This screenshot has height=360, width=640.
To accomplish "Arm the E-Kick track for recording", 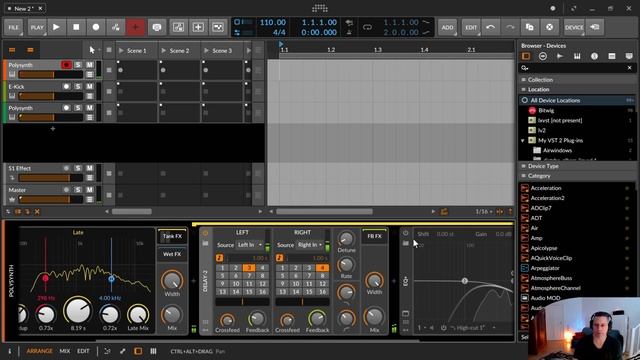I will 66,87.
